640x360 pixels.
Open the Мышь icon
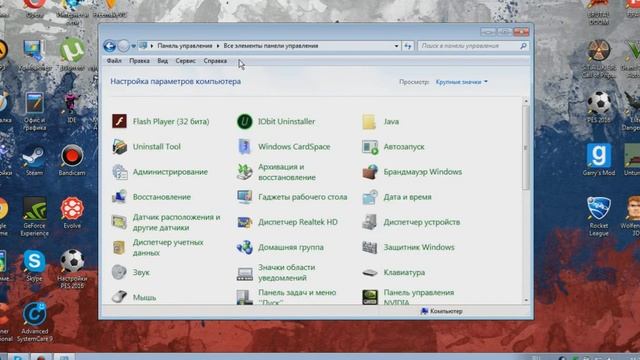coord(119,297)
